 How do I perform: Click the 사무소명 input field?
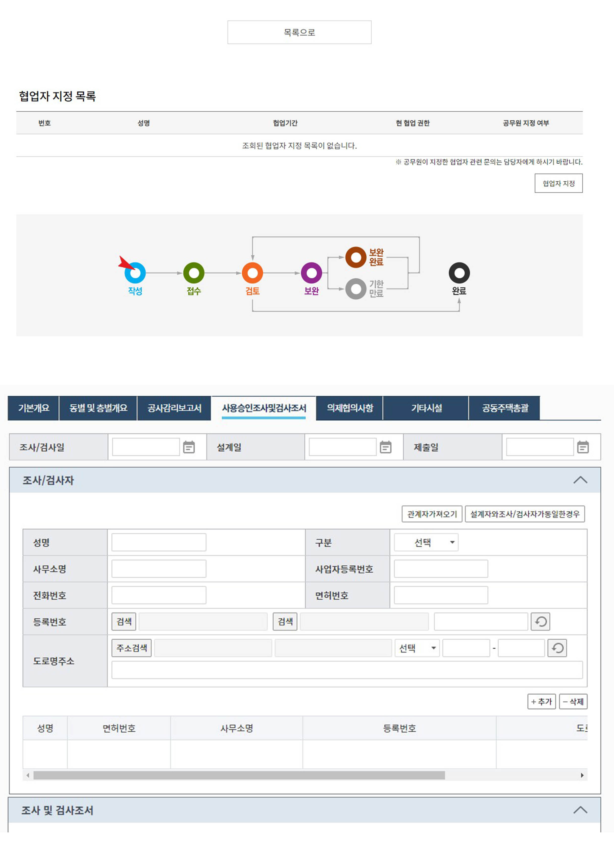(x=158, y=569)
